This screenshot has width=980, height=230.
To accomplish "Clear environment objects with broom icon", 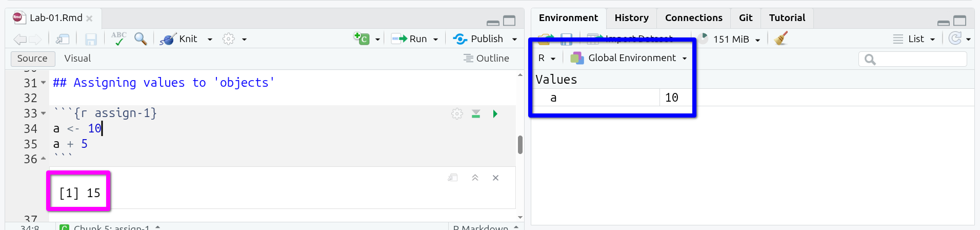I will [x=781, y=39].
